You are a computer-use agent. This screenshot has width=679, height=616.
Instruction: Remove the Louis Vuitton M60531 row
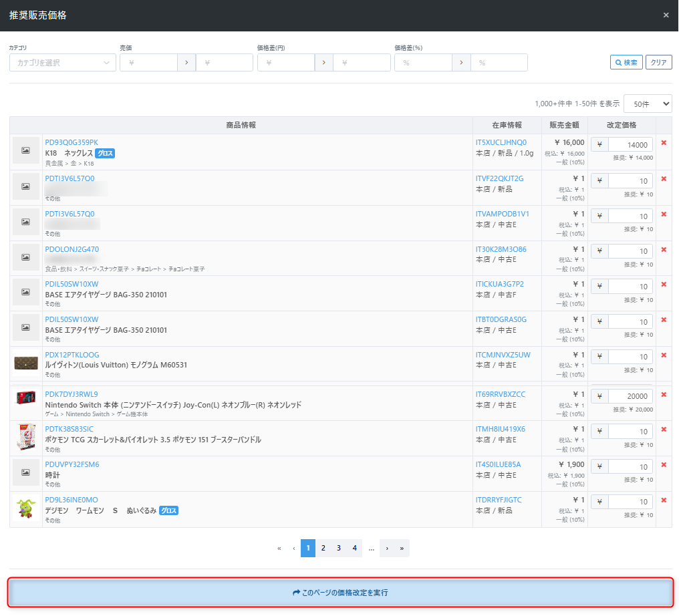pyautogui.click(x=664, y=355)
